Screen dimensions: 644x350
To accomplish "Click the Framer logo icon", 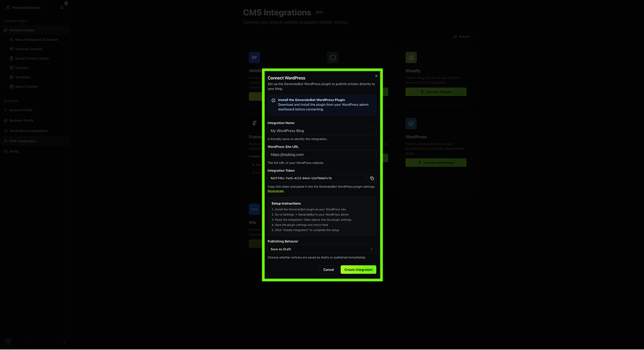I will (x=253, y=123).
